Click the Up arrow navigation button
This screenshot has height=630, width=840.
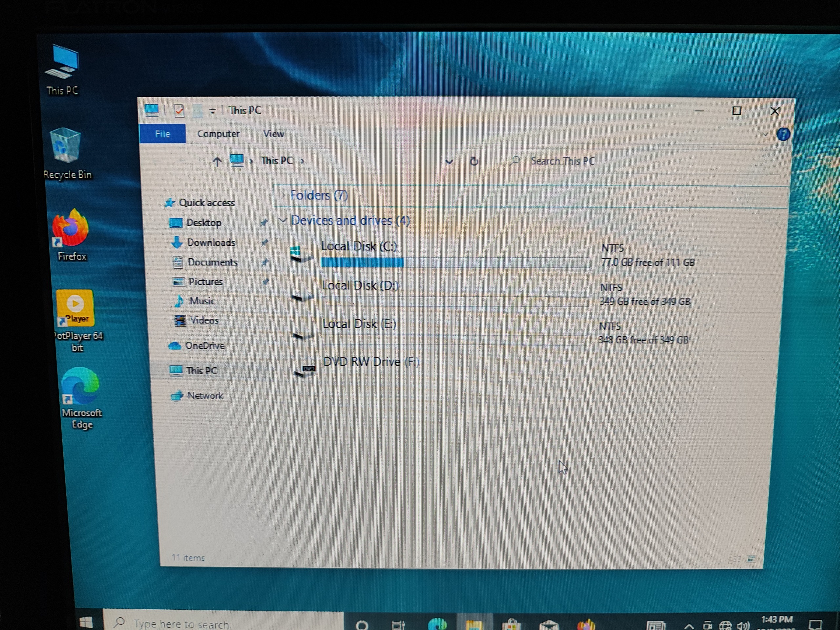pyautogui.click(x=217, y=162)
